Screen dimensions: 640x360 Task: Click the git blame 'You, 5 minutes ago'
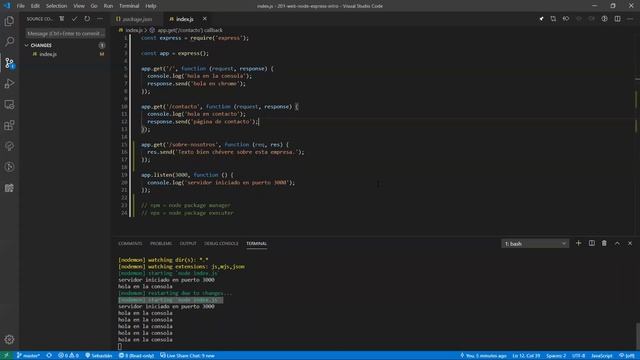483,356
